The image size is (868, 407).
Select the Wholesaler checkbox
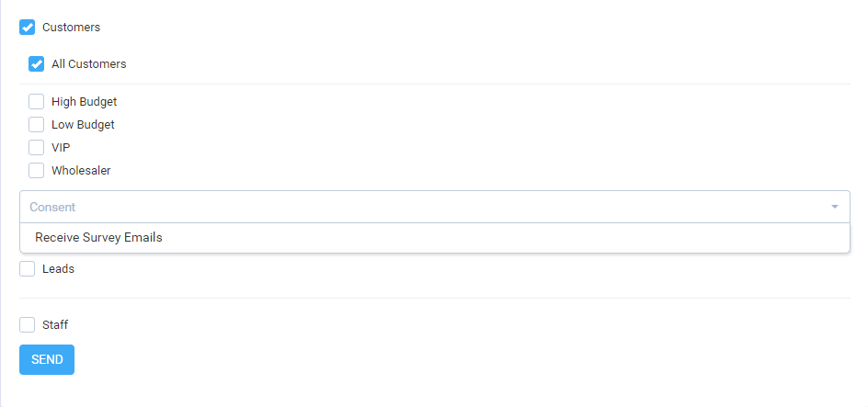(x=37, y=170)
